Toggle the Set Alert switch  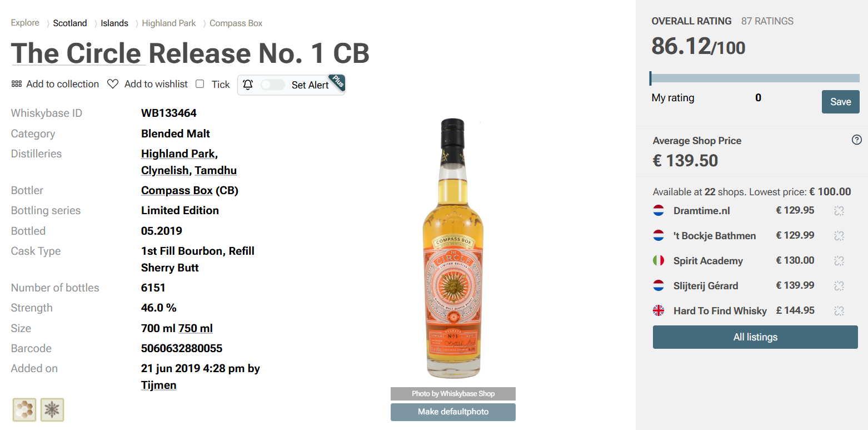click(273, 85)
